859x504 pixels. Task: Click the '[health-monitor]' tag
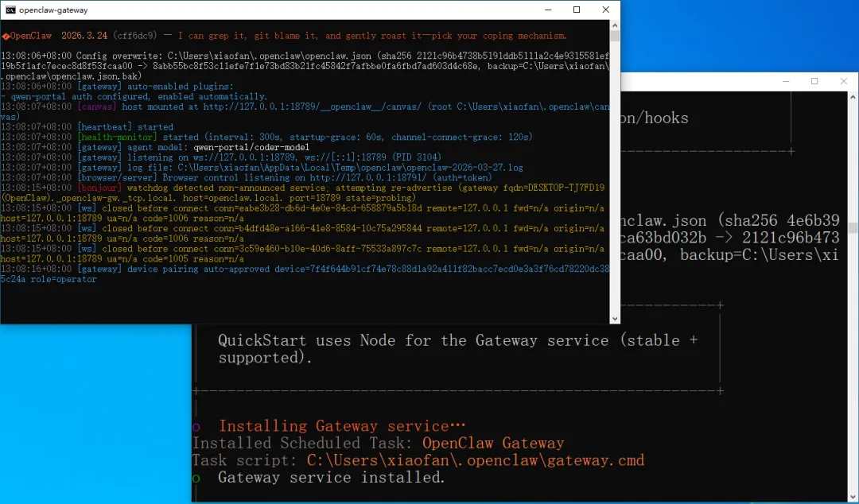tap(117, 137)
